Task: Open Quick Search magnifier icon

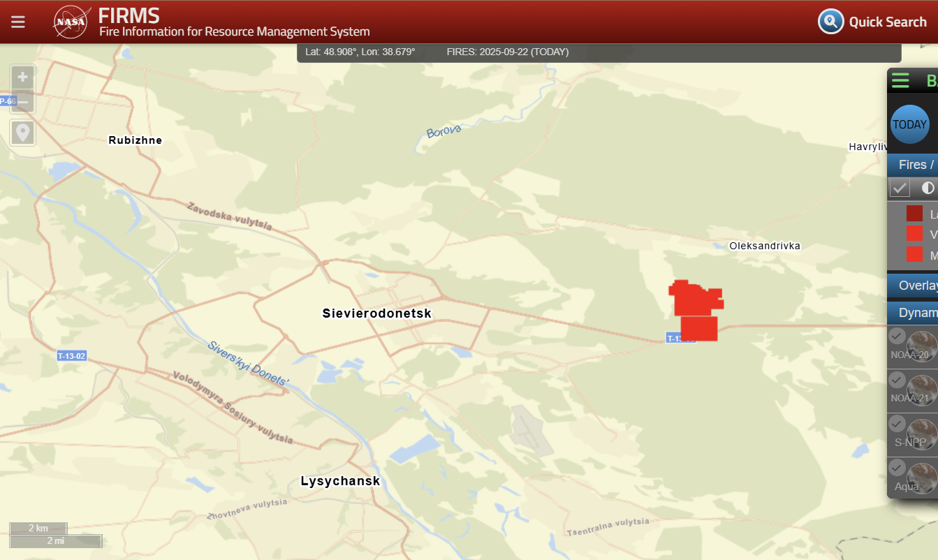Action: point(831,22)
